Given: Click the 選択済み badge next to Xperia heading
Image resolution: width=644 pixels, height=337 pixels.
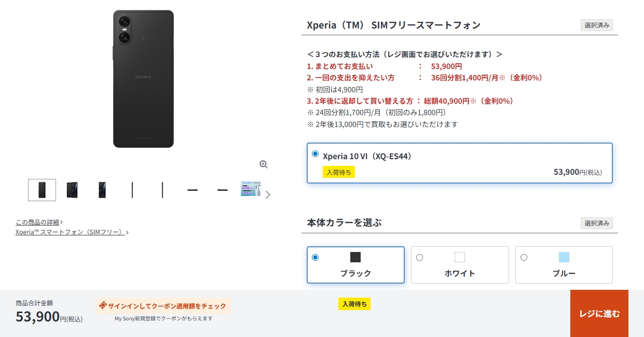Looking at the screenshot, I should 596,25.
